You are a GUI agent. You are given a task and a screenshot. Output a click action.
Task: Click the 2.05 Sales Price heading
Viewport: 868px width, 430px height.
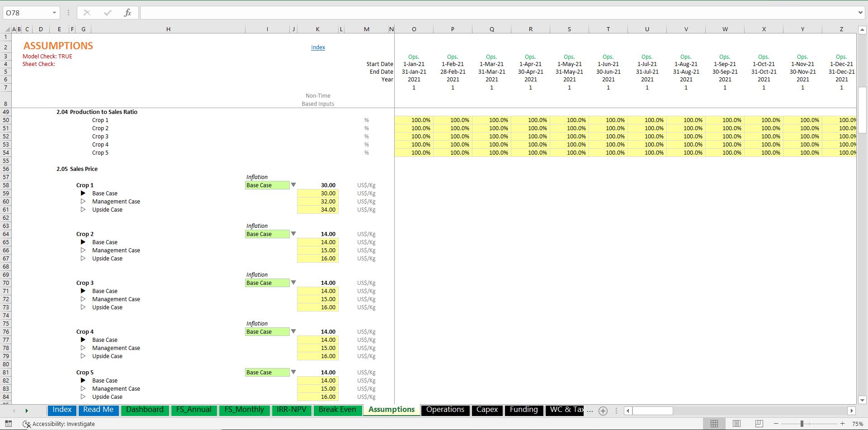click(77, 169)
